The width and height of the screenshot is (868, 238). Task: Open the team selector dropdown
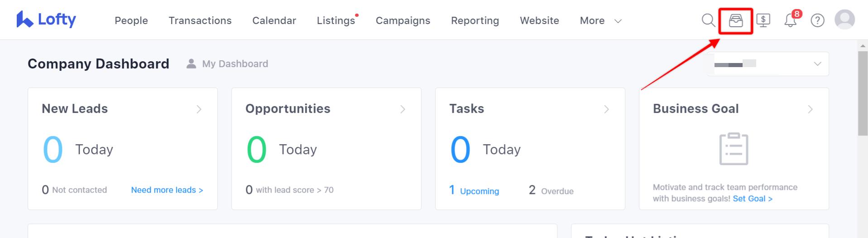click(x=768, y=64)
